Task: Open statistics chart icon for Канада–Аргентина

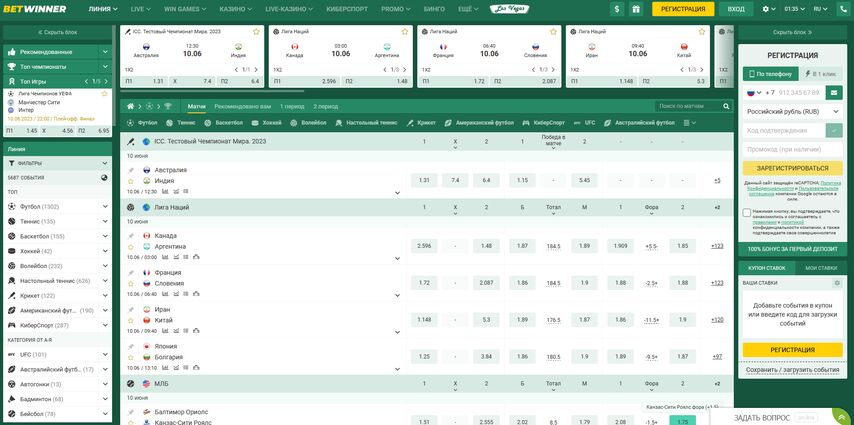Action: coord(164,257)
